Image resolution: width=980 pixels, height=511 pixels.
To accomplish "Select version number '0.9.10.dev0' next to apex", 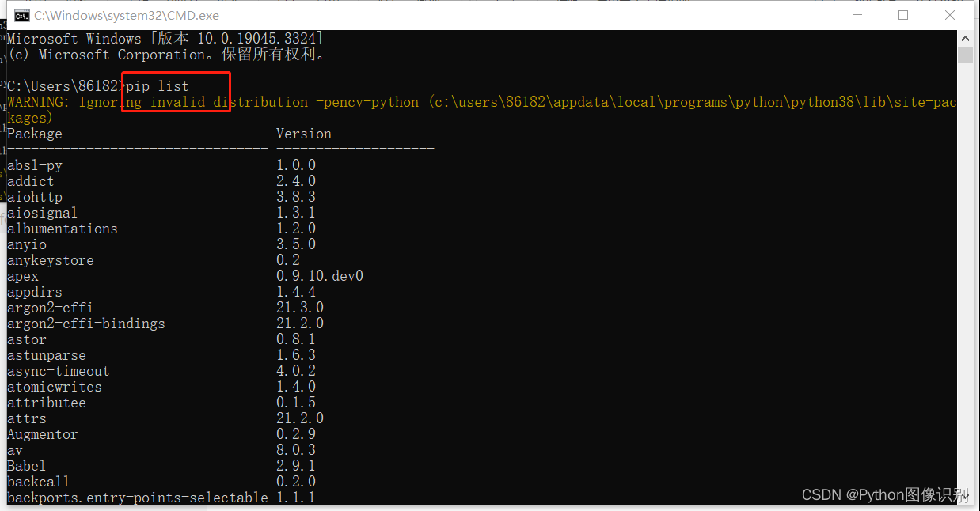I will click(x=320, y=275).
